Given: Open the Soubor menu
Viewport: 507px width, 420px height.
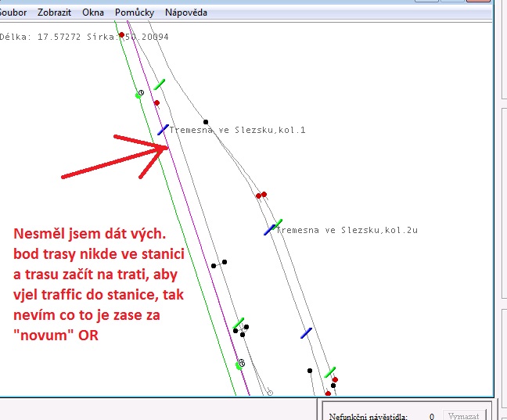Looking at the screenshot, I should [13, 13].
